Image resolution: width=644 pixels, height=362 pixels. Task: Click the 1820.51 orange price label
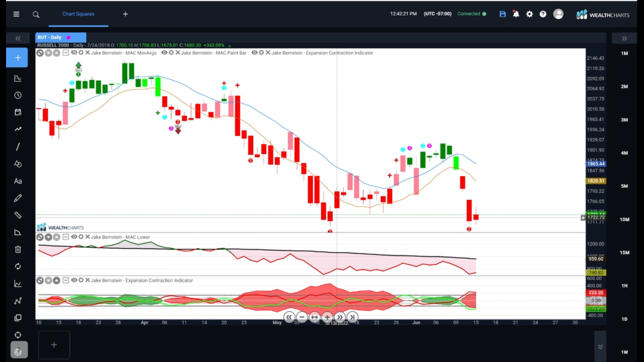click(596, 181)
